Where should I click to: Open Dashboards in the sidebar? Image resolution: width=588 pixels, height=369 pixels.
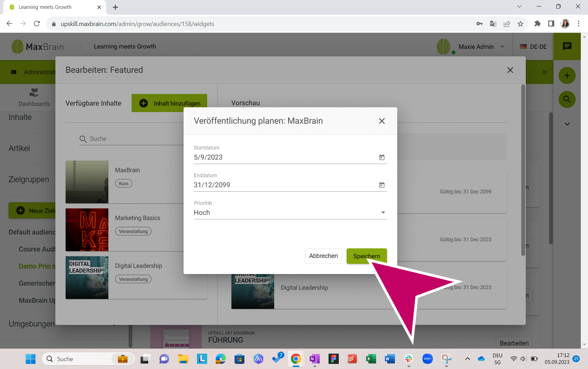(34, 97)
